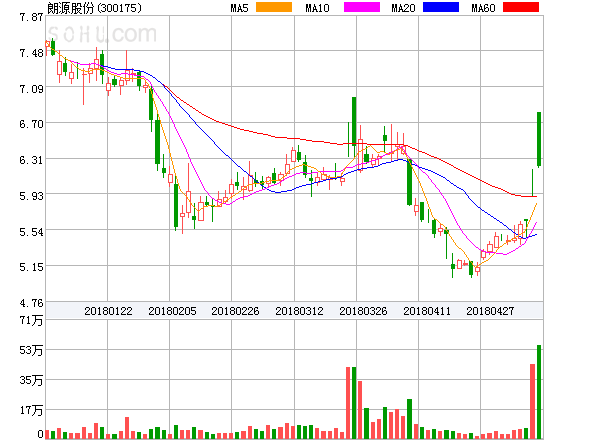Click the 7.48 price axis label
Viewport: 600px width, 440px height.
coord(31,53)
